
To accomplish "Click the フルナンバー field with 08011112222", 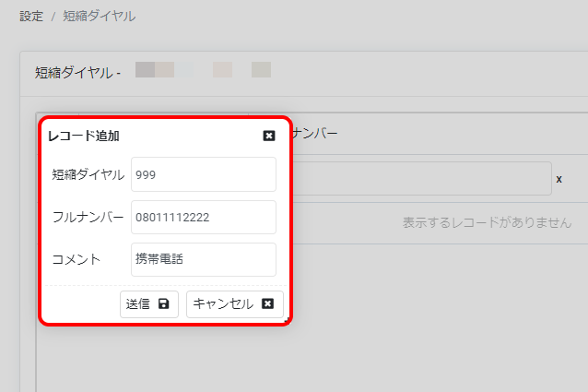I will 203,217.
